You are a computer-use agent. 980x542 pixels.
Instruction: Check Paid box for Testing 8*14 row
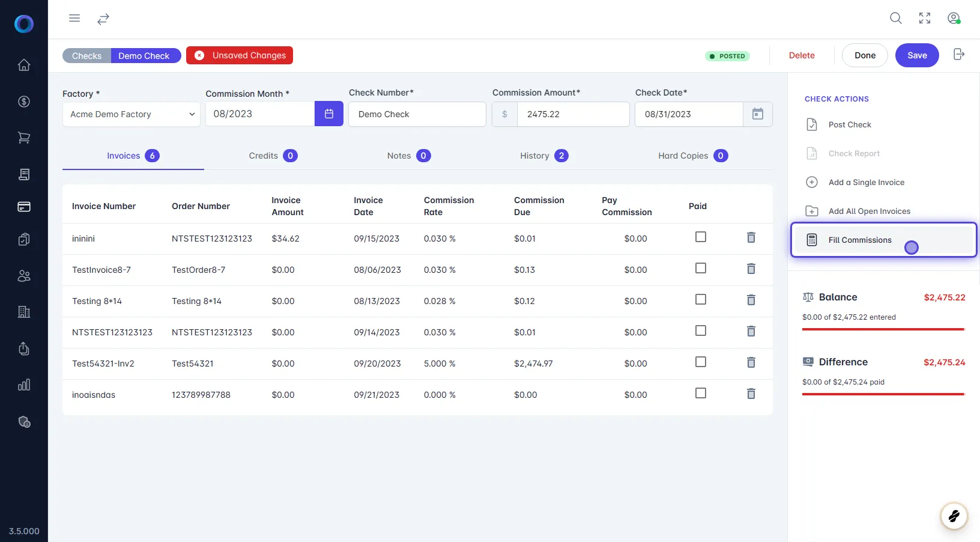[701, 299]
